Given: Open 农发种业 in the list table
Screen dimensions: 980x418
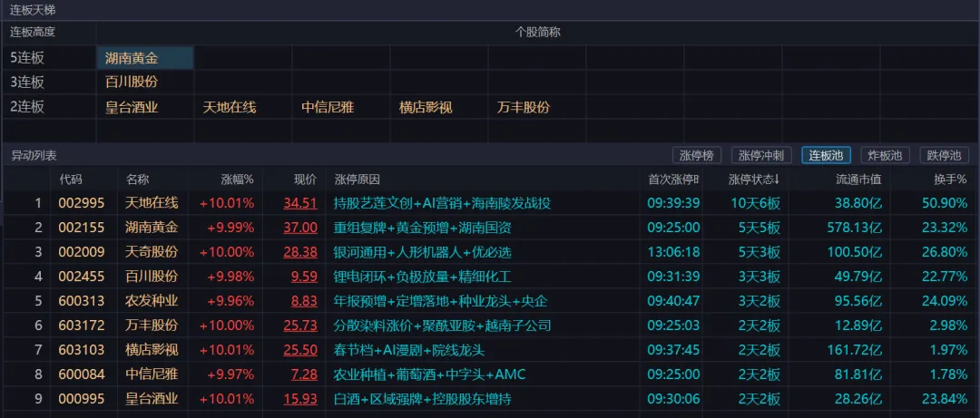Looking at the screenshot, I should point(152,300).
